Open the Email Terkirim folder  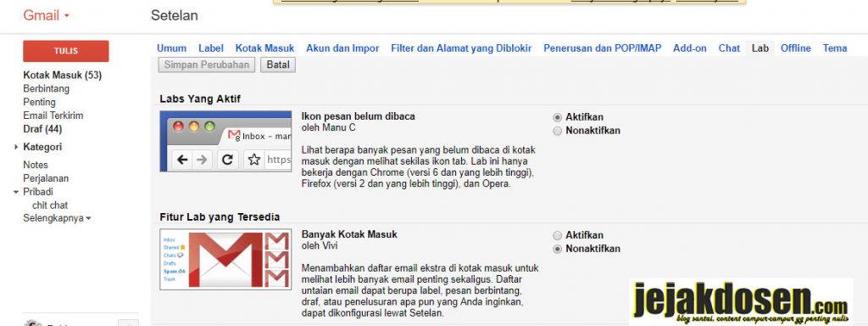[x=53, y=115]
